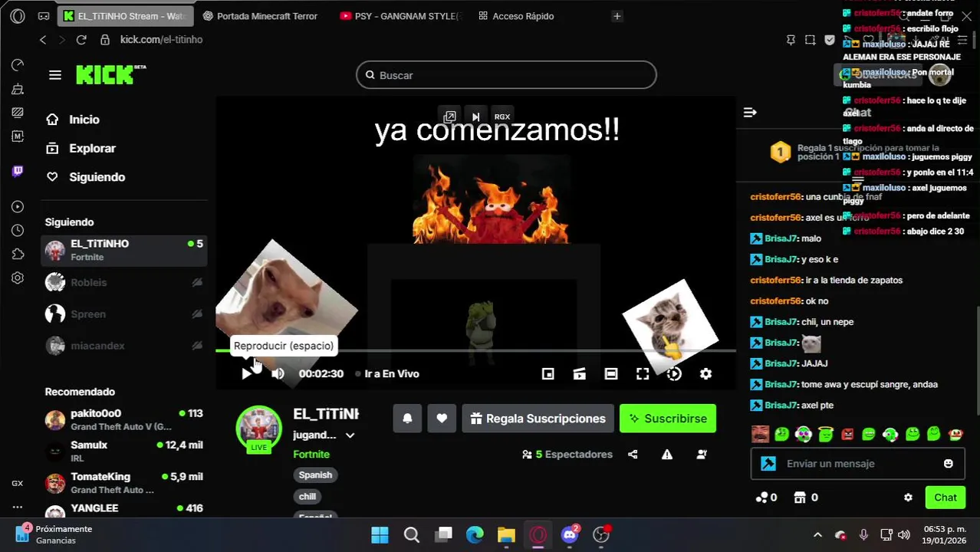Viewport: 980px width, 552px height.
Task: Click the EL_TiTiNHO live avatar
Action: (259, 429)
